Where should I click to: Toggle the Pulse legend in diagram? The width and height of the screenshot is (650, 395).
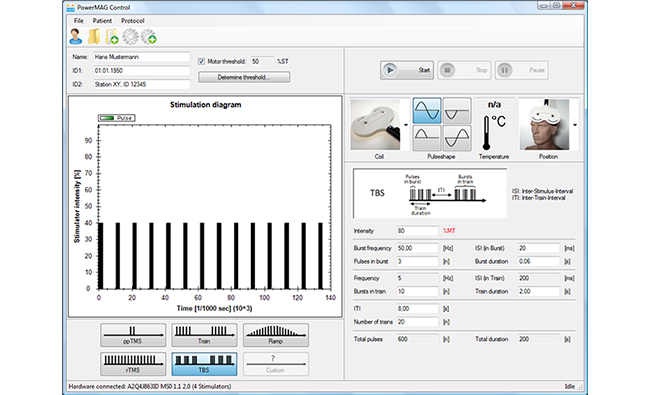116,118
